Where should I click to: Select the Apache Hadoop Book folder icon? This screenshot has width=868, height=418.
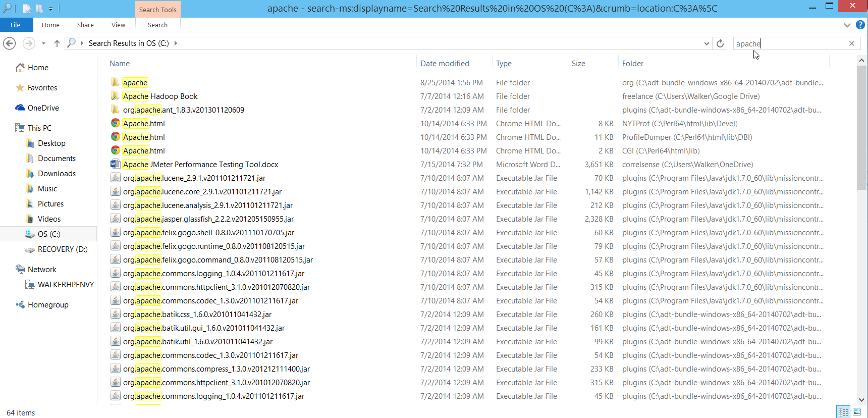tap(116, 96)
